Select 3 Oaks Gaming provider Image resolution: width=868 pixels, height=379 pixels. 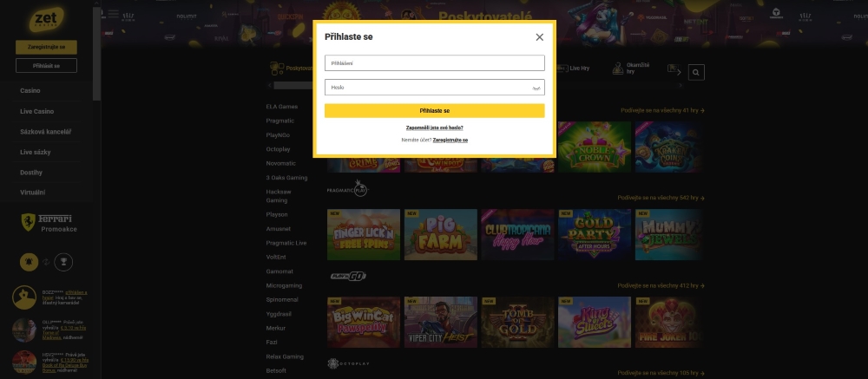coord(286,178)
